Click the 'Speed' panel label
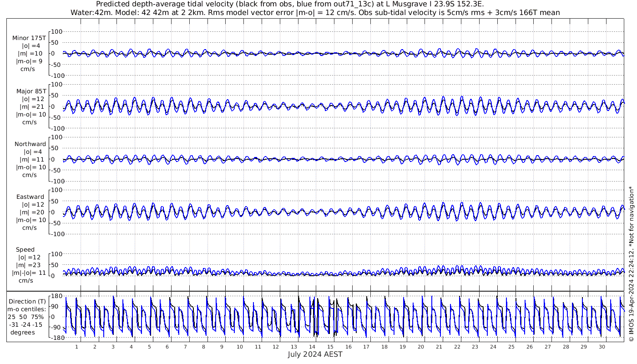This screenshot has height=364, width=637. click(25, 250)
